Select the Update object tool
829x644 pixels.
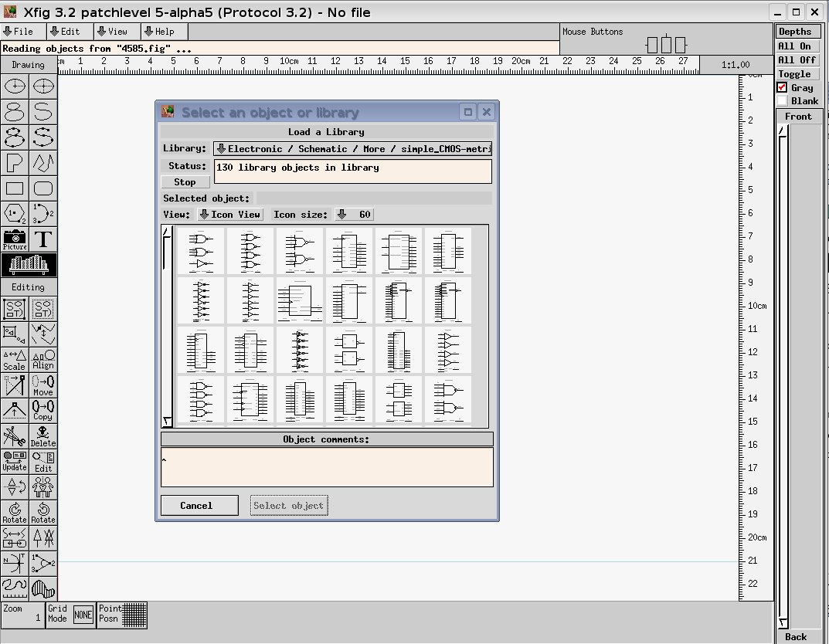click(15, 462)
